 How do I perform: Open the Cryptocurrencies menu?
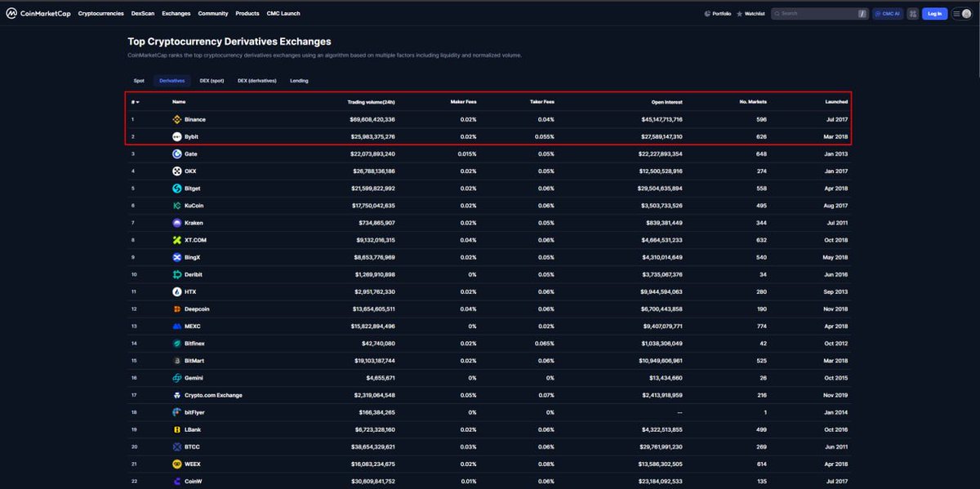click(x=101, y=14)
